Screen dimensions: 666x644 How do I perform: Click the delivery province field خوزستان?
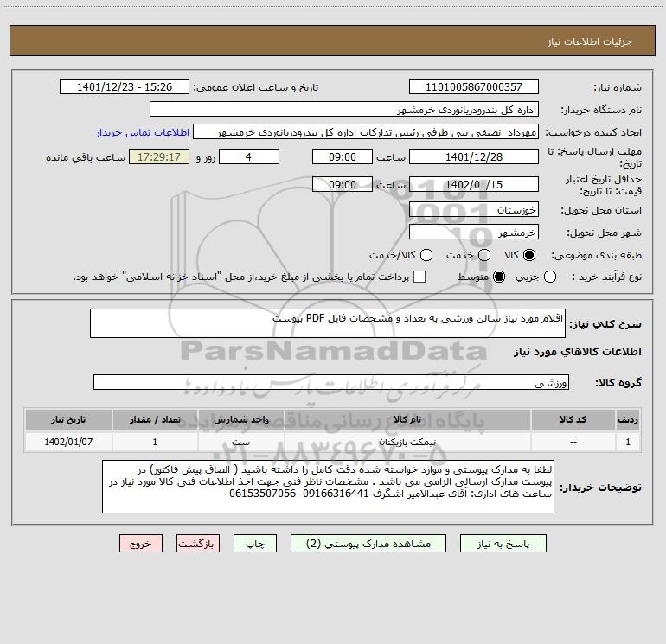tap(474, 210)
